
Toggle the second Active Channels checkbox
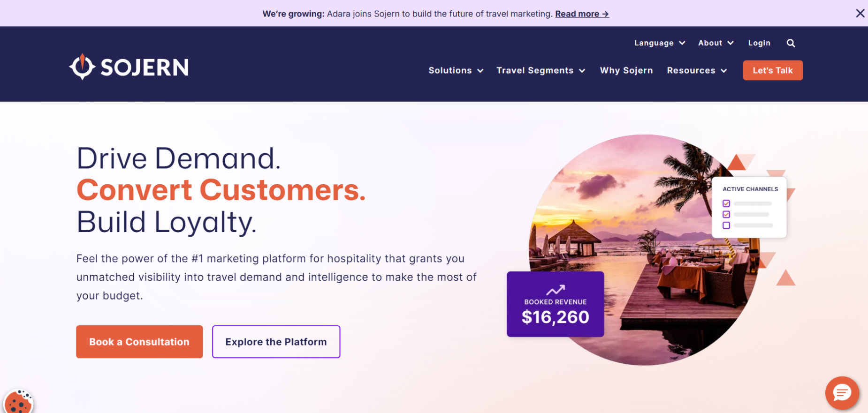(727, 214)
